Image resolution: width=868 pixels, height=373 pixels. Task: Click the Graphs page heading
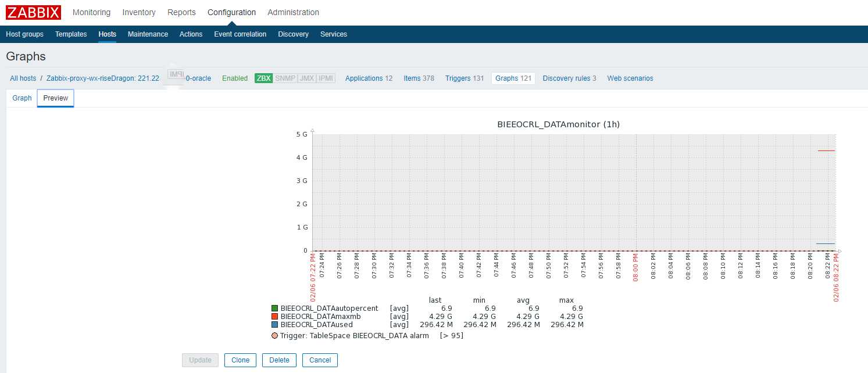tap(26, 56)
